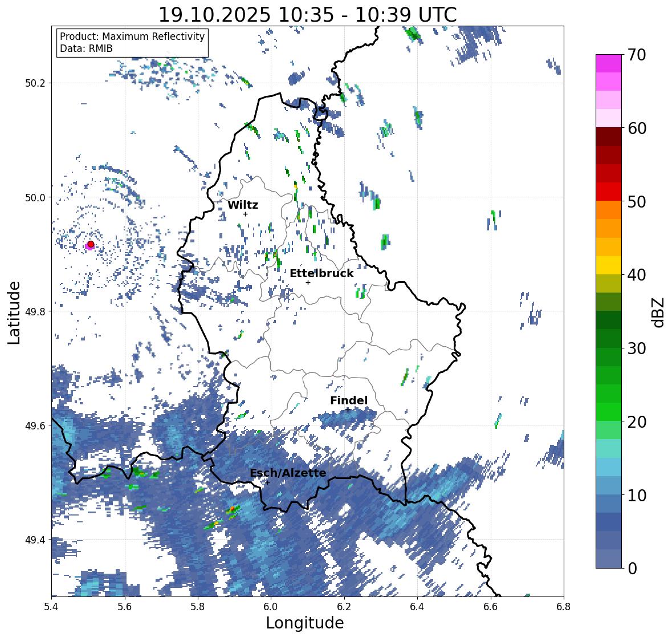Click the 0 tick label on colorbar
This screenshot has width=672, height=637.
click(632, 569)
